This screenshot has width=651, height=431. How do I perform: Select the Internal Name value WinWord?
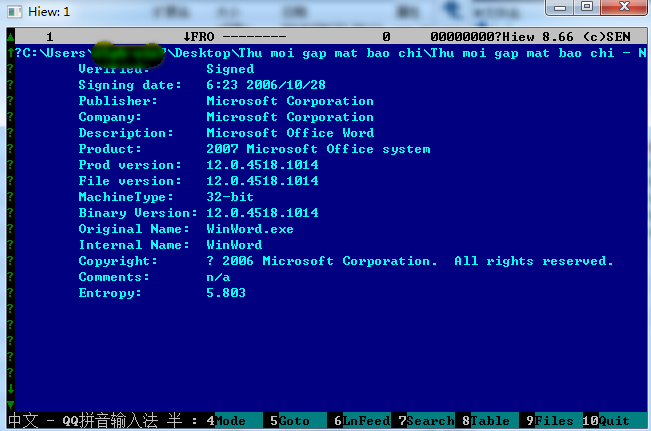pos(234,245)
